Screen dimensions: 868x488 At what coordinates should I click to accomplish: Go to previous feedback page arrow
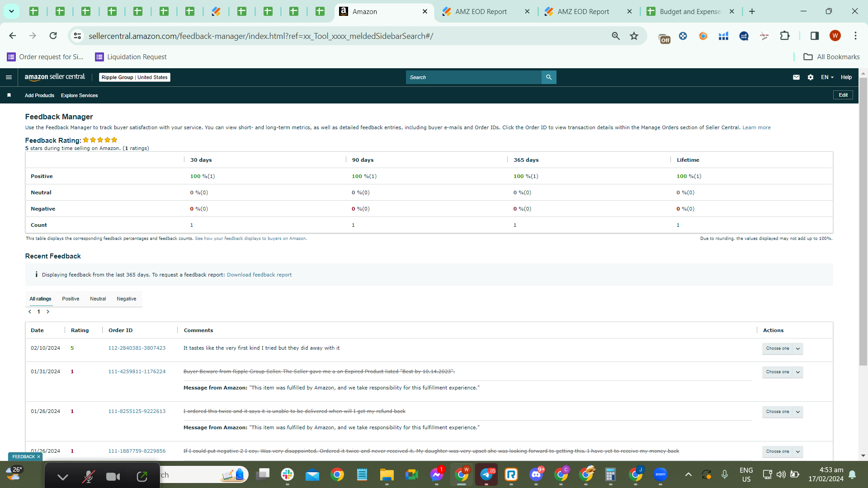[30, 312]
